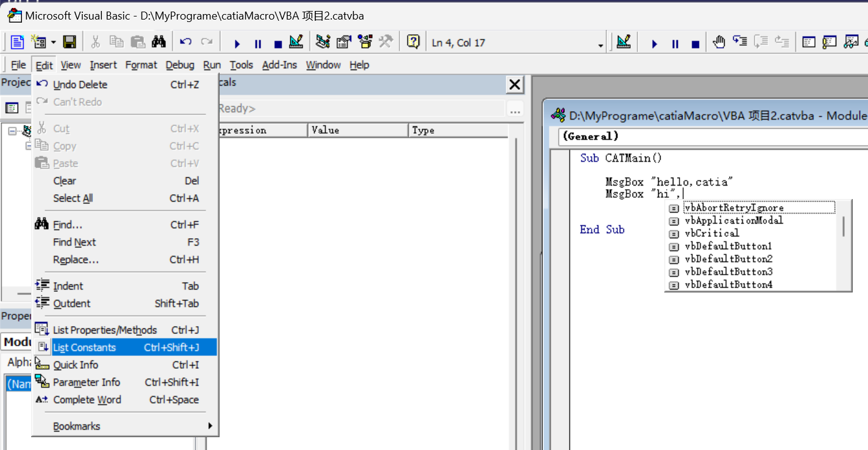Viewport: 868px width, 450px height.
Task: Open the Insert menu
Action: click(103, 65)
